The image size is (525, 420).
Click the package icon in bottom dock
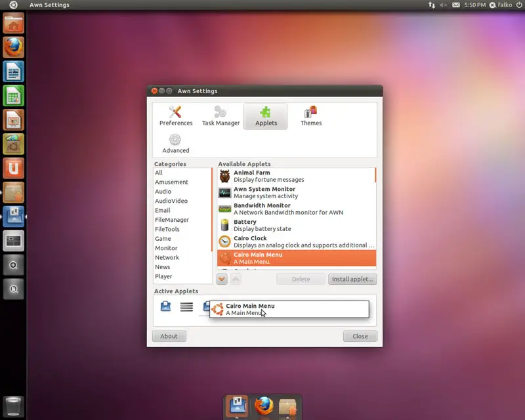(287, 408)
